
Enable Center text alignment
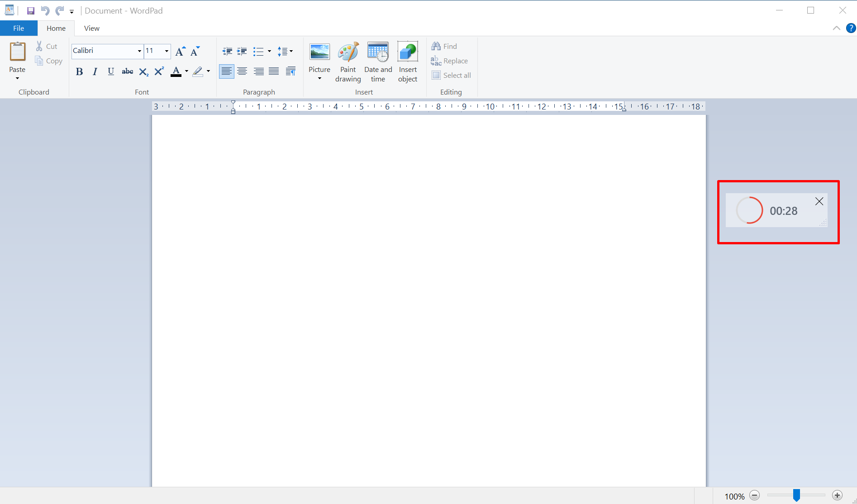coord(243,71)
